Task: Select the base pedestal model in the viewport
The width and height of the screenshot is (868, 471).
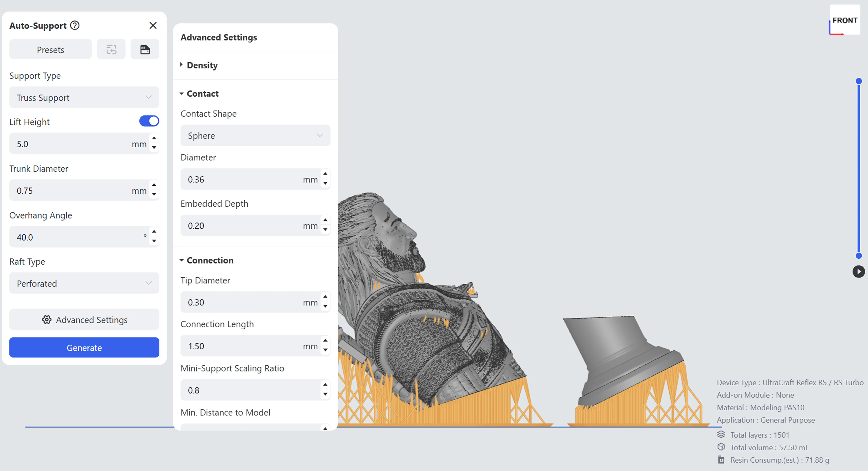Action: [x=623, y=357]
